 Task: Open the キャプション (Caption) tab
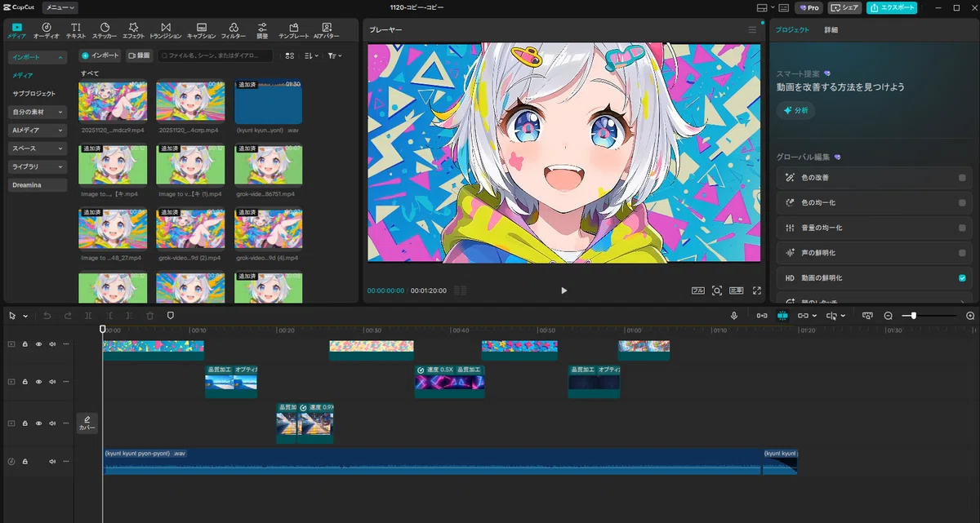202,31
